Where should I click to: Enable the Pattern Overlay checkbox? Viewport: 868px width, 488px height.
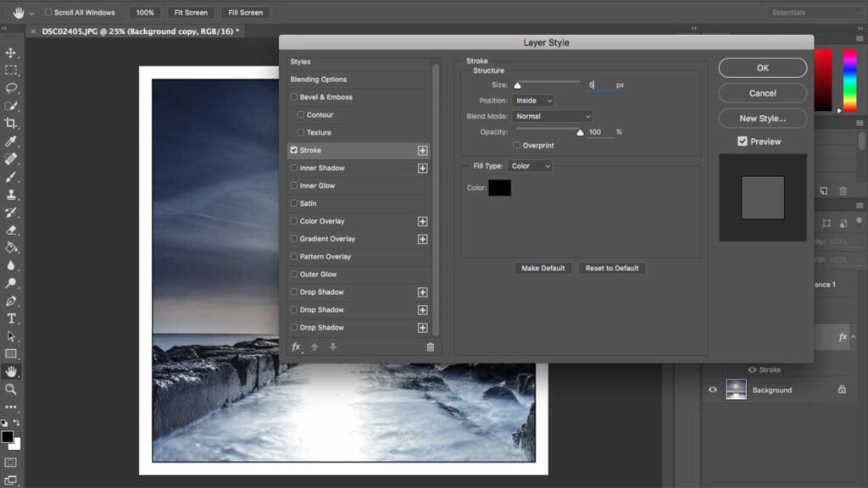click(x=294, y=256)
